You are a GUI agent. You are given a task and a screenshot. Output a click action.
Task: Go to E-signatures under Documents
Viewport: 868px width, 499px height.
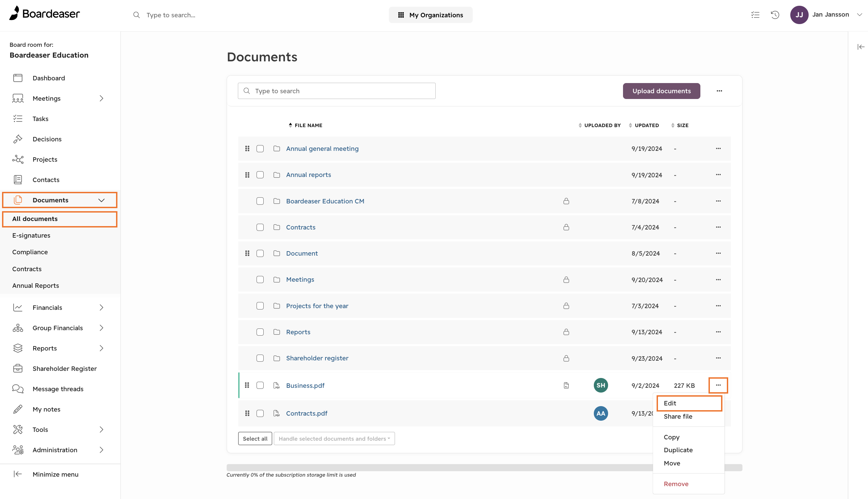coord(31,236)
